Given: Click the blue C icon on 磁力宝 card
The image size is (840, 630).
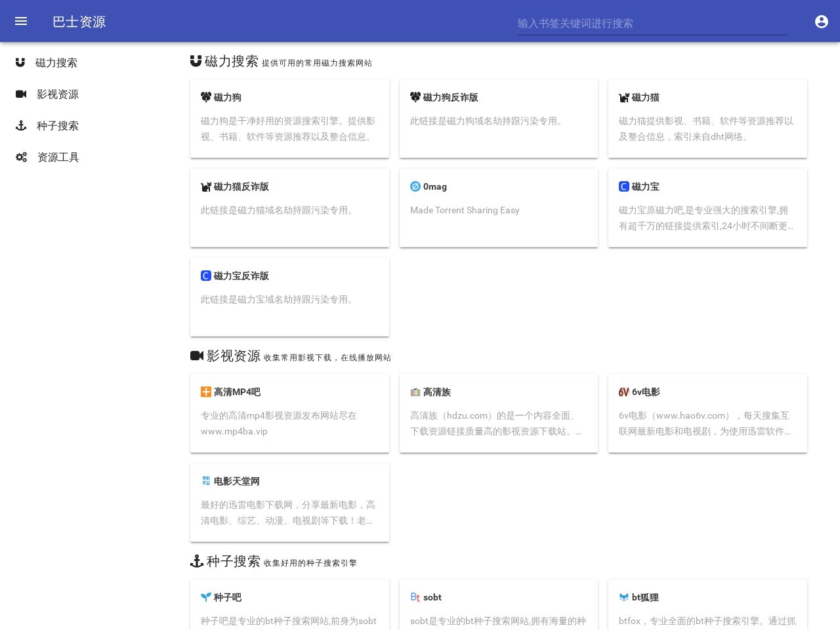Looking at the screenshot, I should point(623,186).
